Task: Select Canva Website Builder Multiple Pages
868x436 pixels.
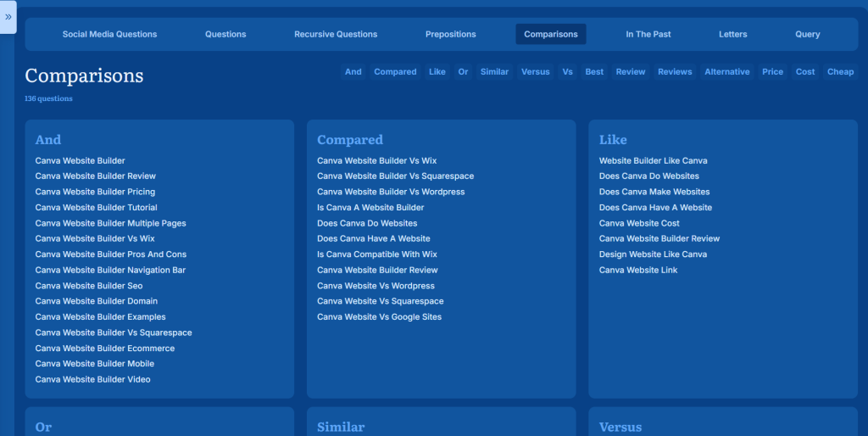Action: 111,223
